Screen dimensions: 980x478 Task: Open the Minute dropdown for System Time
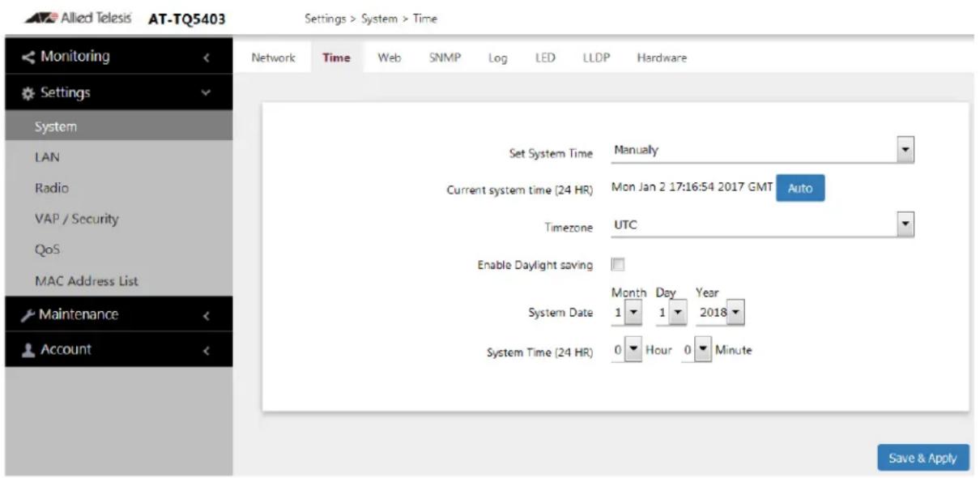point(696,351)
